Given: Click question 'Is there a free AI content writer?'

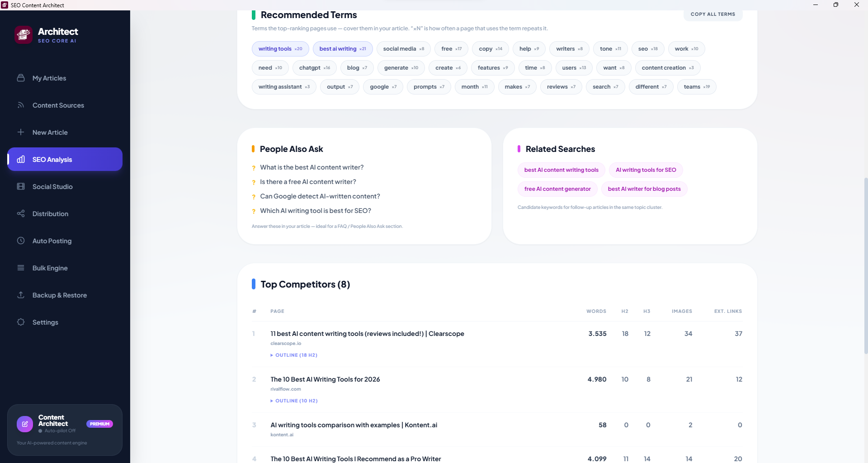Looking at the screenshot, I should pos(308,182).
